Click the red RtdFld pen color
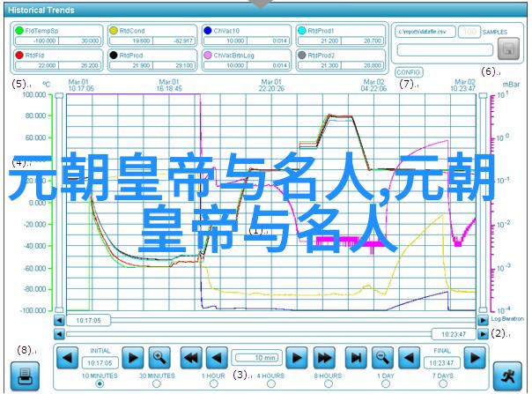This screenshot has height=394, width=532. (19, 55)
